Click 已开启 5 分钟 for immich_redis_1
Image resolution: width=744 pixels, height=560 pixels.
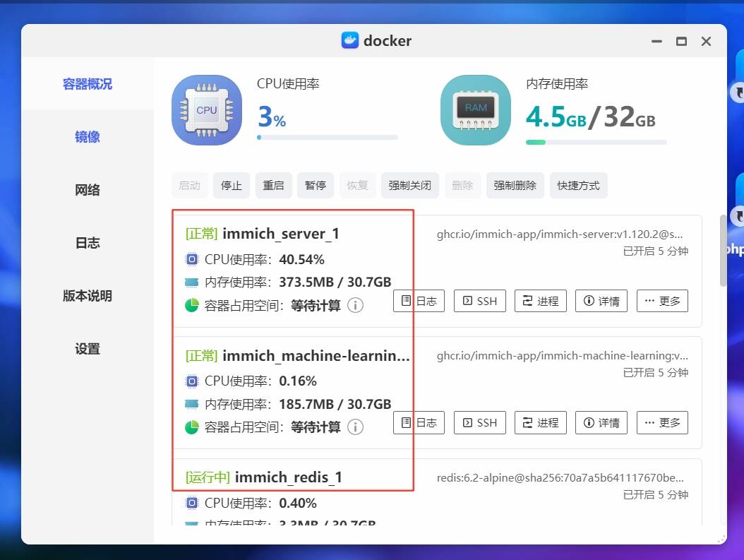655,494
